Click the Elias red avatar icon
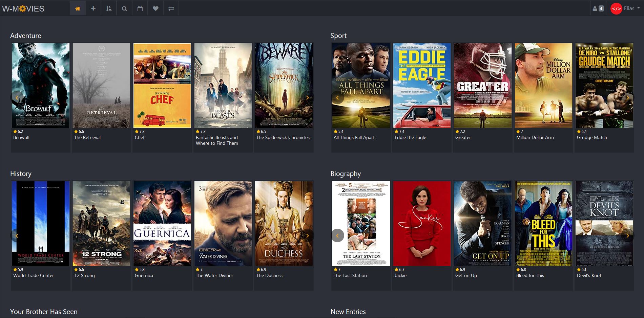Image resolution: width=644 pixels, height=318 pixels. pyautogui.click(x=616, y=9)
